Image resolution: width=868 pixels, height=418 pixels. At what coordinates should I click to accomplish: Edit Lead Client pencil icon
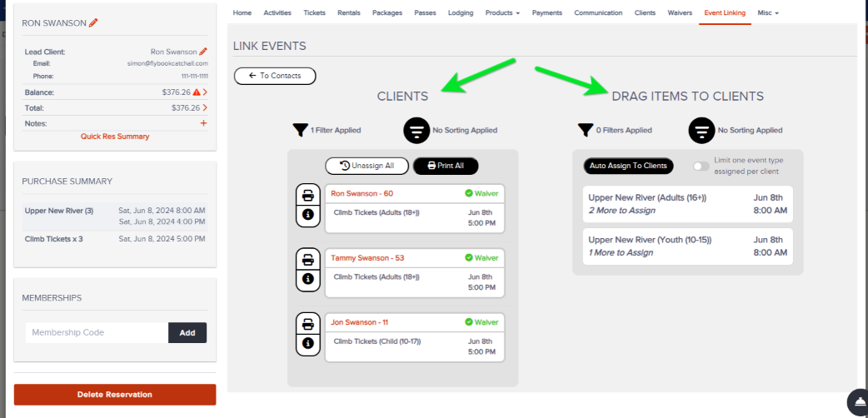coord(203,52)
